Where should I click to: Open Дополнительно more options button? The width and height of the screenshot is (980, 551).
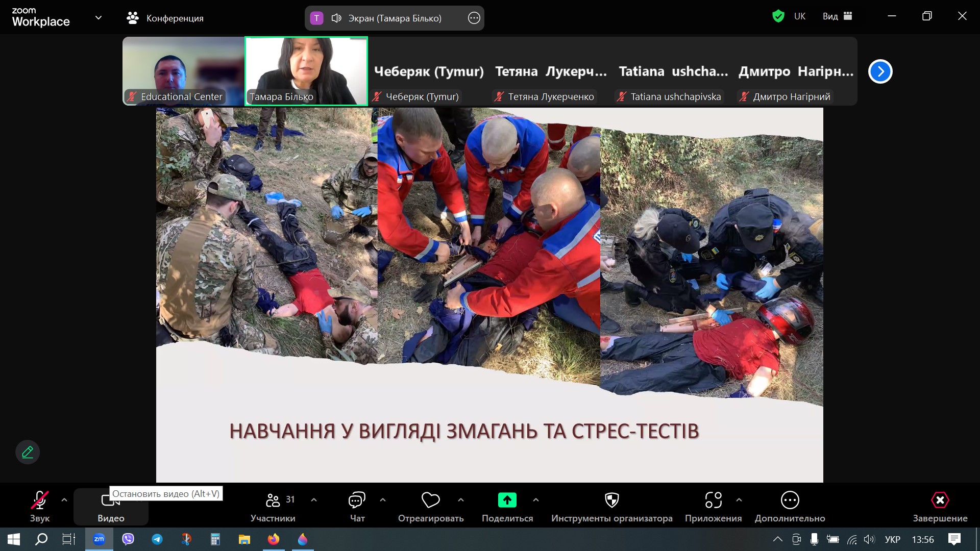coord(790,506)
